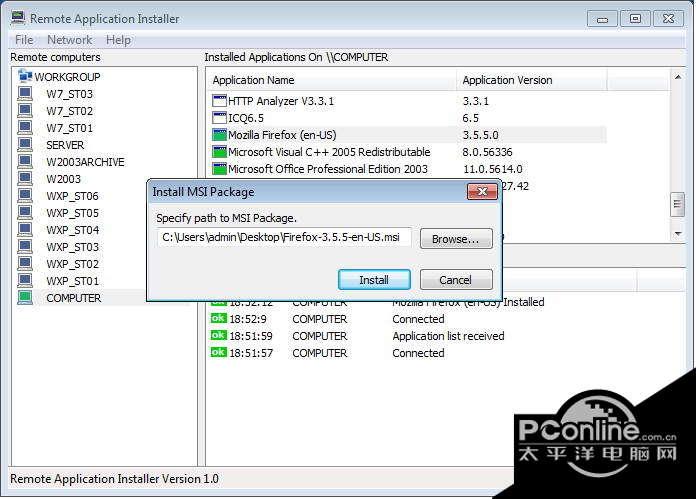
Task: Click computer icon beside WXP_ST06
Action: 25,195
